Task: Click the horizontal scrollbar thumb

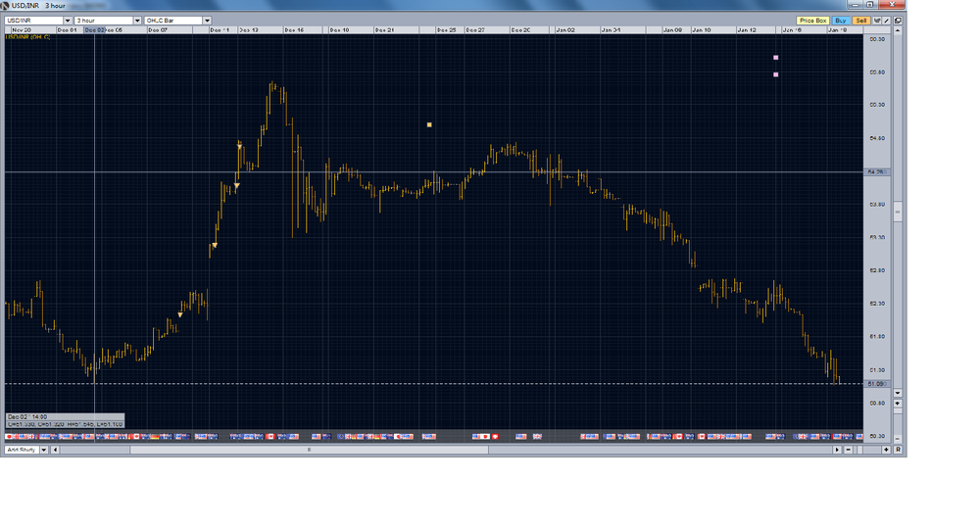Action: coord(310,450)
